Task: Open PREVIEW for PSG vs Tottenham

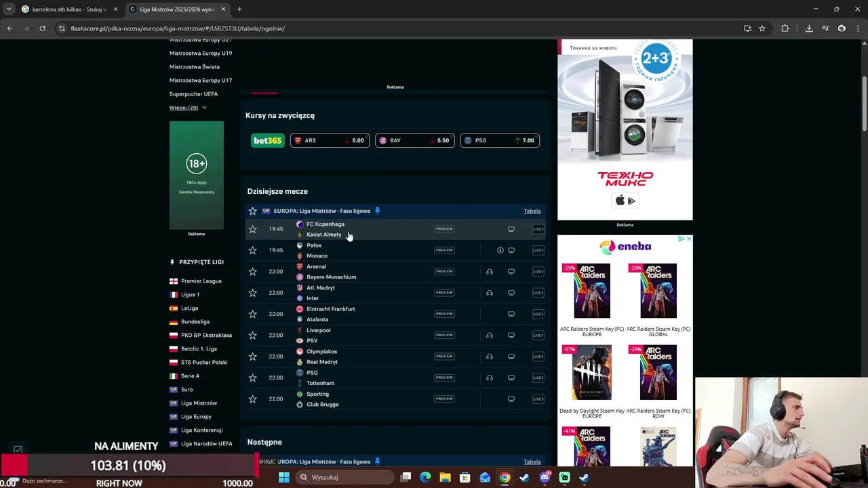Action: (x=444, y=378)
